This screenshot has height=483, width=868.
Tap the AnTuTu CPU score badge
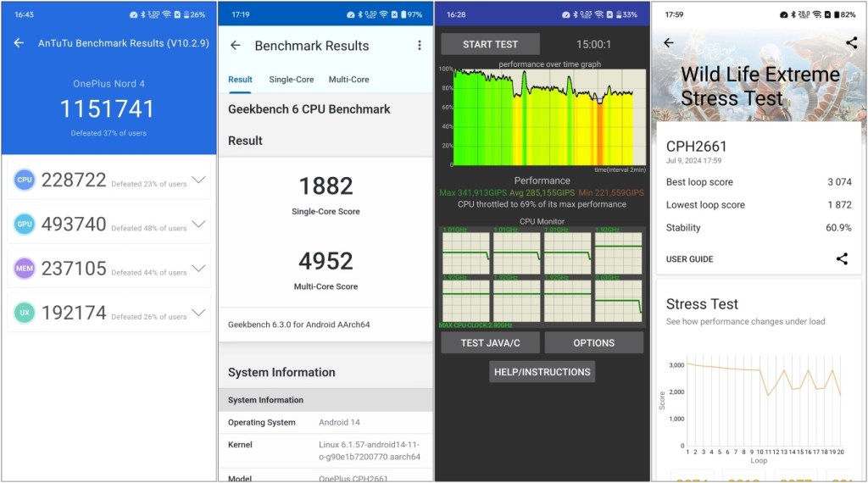pos(25,180)
